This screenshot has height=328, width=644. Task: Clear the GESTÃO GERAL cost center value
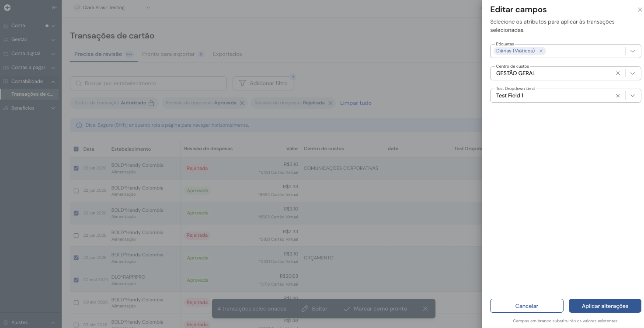618,73
